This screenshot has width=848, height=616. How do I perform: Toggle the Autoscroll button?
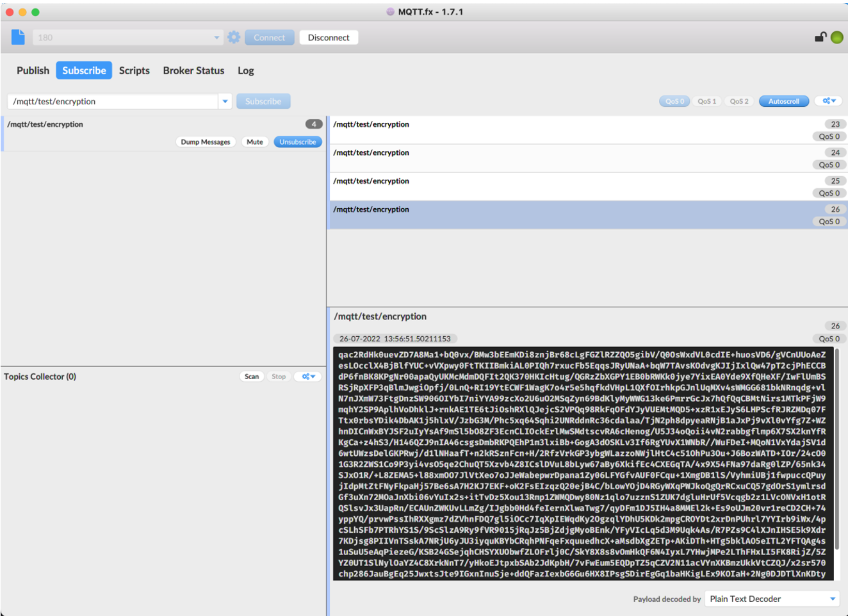783,101
